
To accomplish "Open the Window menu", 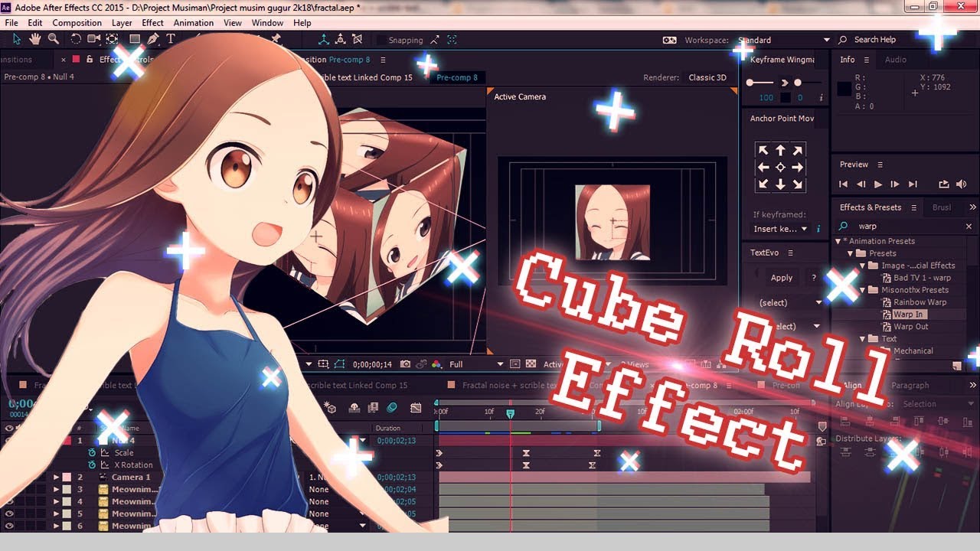I will [267, 23].
